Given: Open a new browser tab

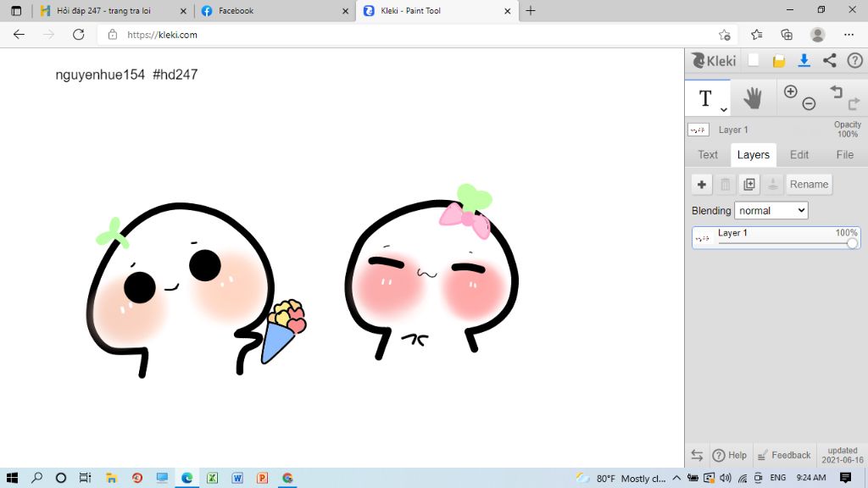Looking at the screenshot, I should (x=531, y=10).
